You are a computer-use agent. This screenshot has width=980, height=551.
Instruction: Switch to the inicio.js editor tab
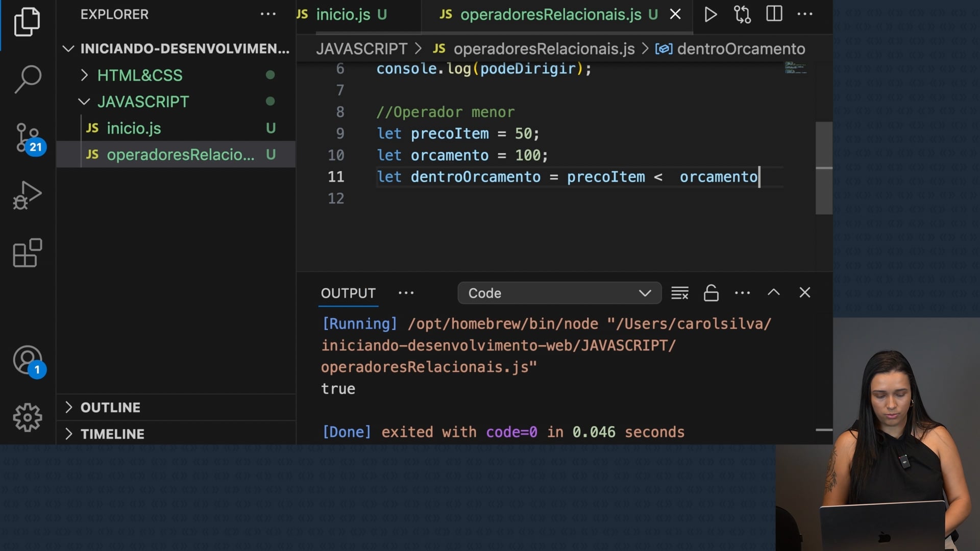[x=343, y=14]
